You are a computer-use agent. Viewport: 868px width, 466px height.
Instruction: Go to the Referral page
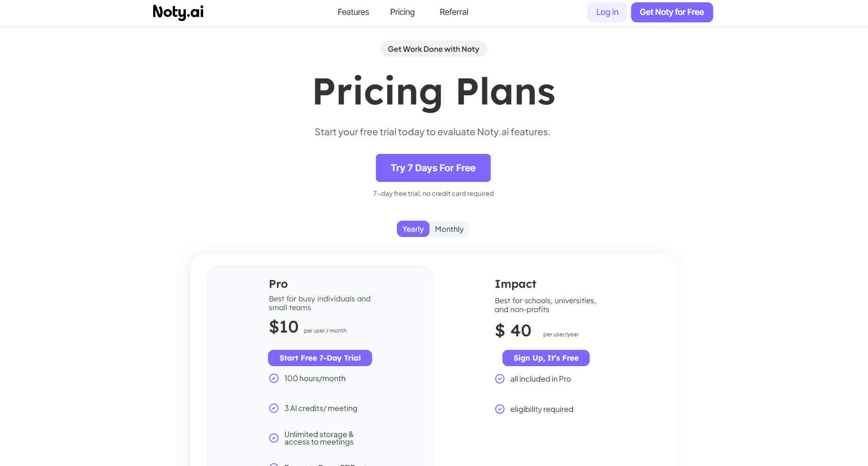coord(453,12)
